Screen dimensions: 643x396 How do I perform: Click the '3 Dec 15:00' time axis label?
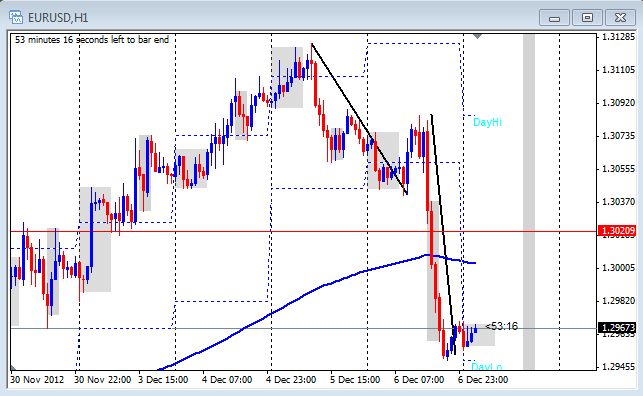click(163, 380)
